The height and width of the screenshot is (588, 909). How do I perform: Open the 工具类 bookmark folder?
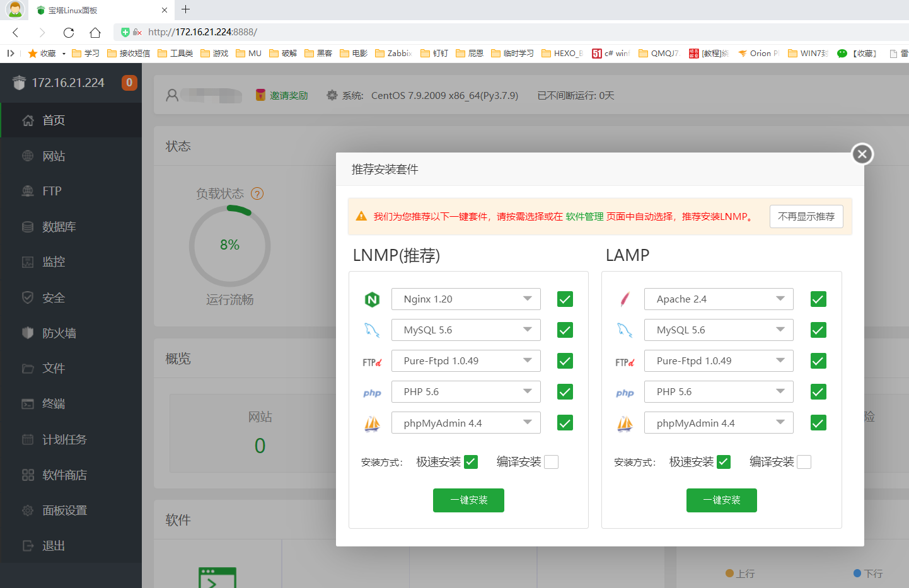pos(175,54)
